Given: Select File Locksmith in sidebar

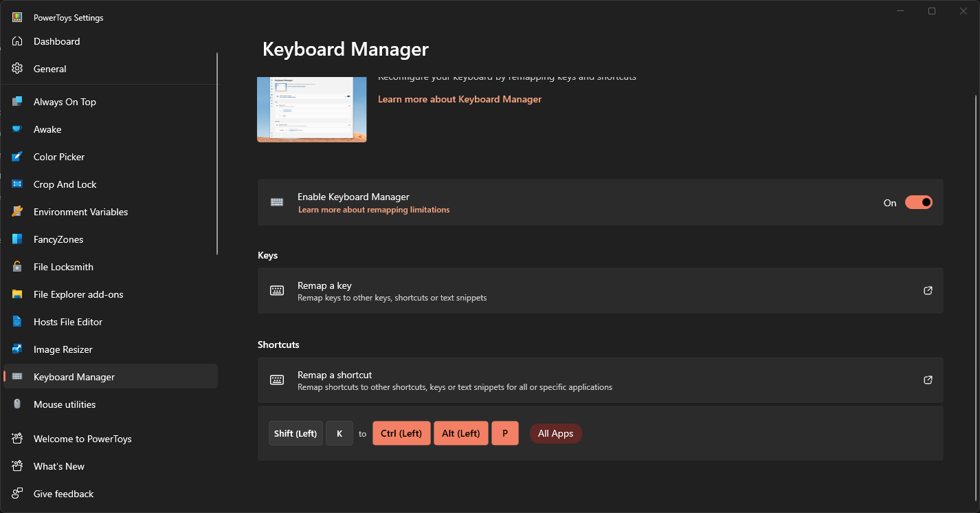Looking at the screenshot, I should (111, 267).
